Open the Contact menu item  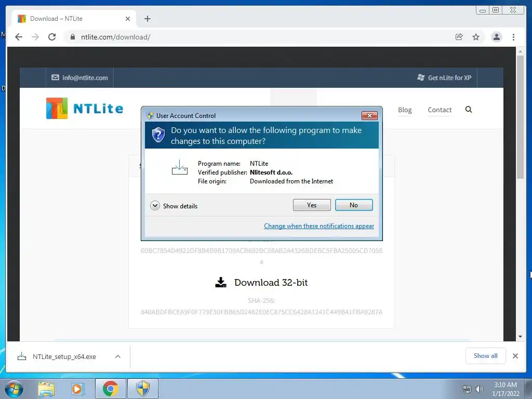click(x=440, y=110)
